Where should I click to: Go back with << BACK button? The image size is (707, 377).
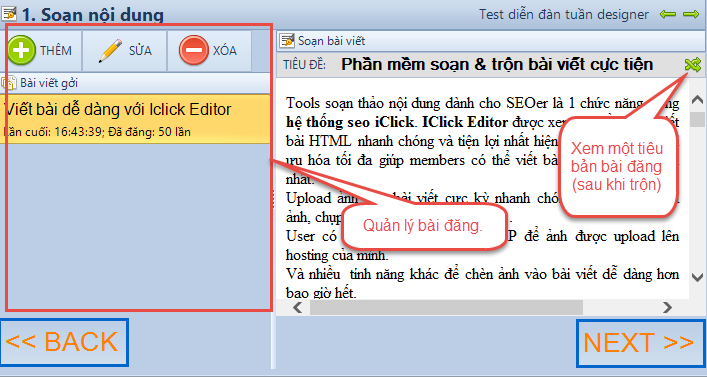(64, 342)
